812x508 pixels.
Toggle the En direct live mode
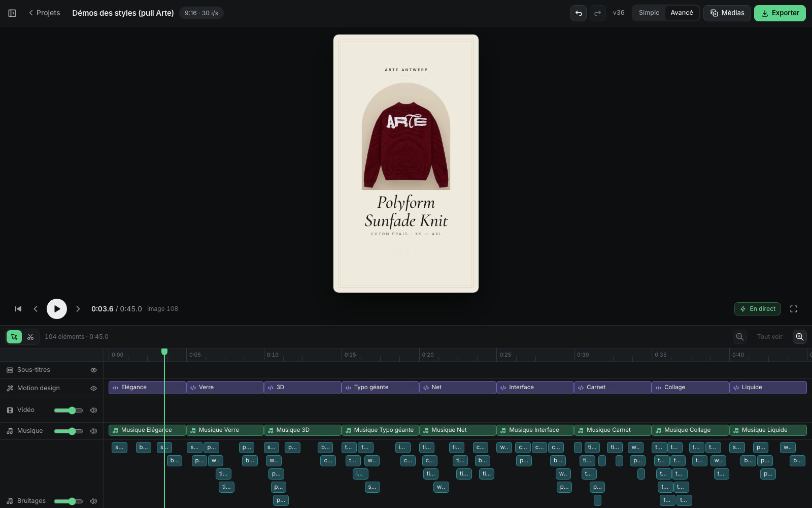coord(757,309)
